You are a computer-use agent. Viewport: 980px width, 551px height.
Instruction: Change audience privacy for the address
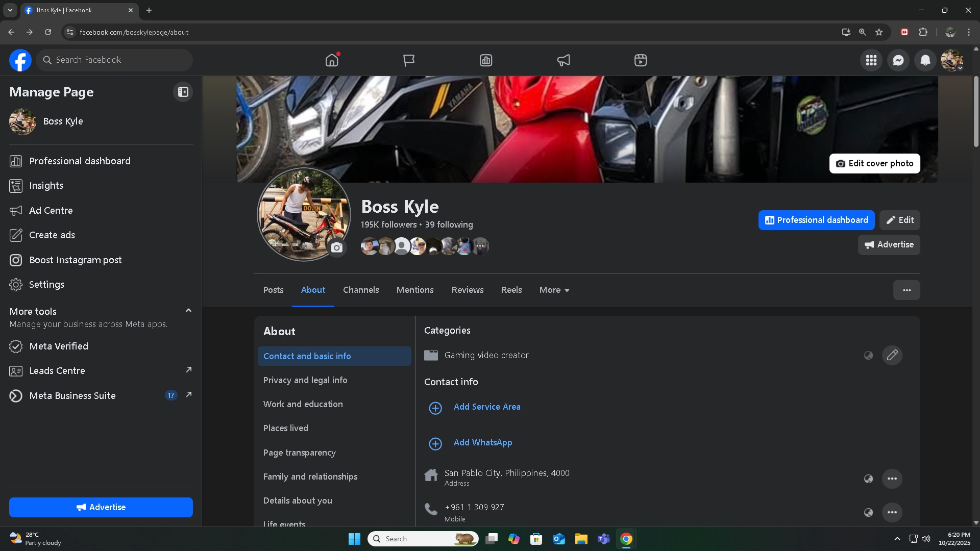point(868,479)
